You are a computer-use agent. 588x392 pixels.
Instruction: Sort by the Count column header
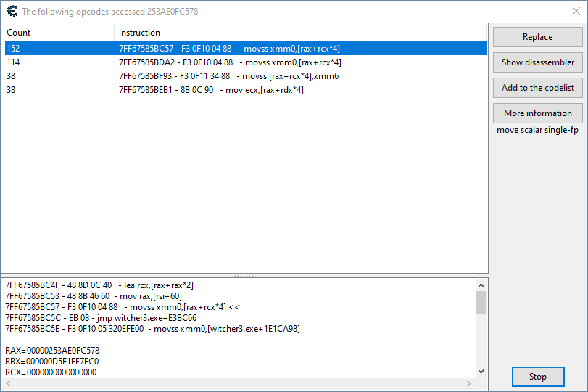[x=58, y=33]
